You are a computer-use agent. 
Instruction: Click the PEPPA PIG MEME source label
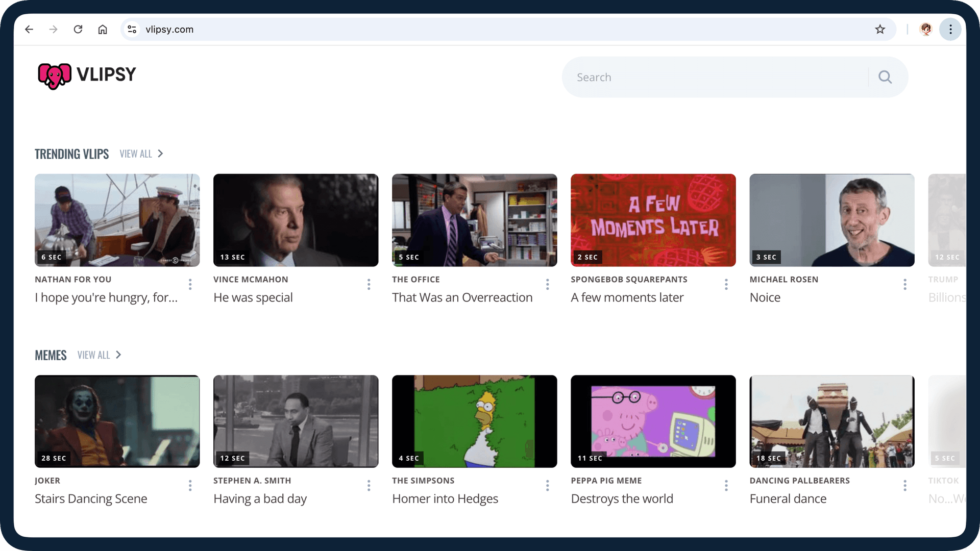coord(606,481)
